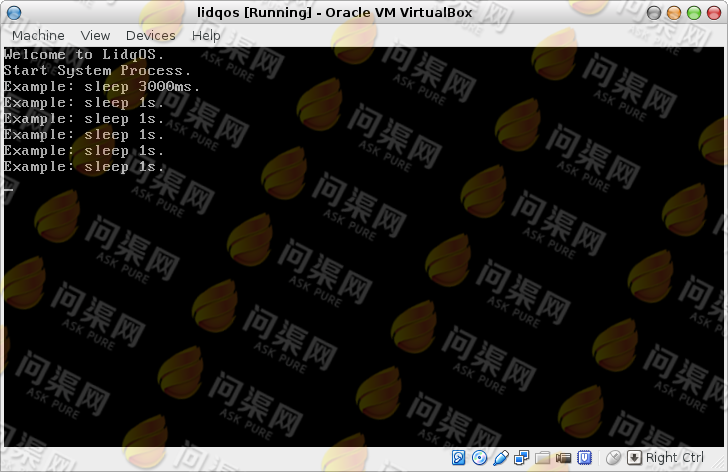The image size is (728, 472).
Task: Minimize the VirtualBox window with orange button
Action: (674, 13)
